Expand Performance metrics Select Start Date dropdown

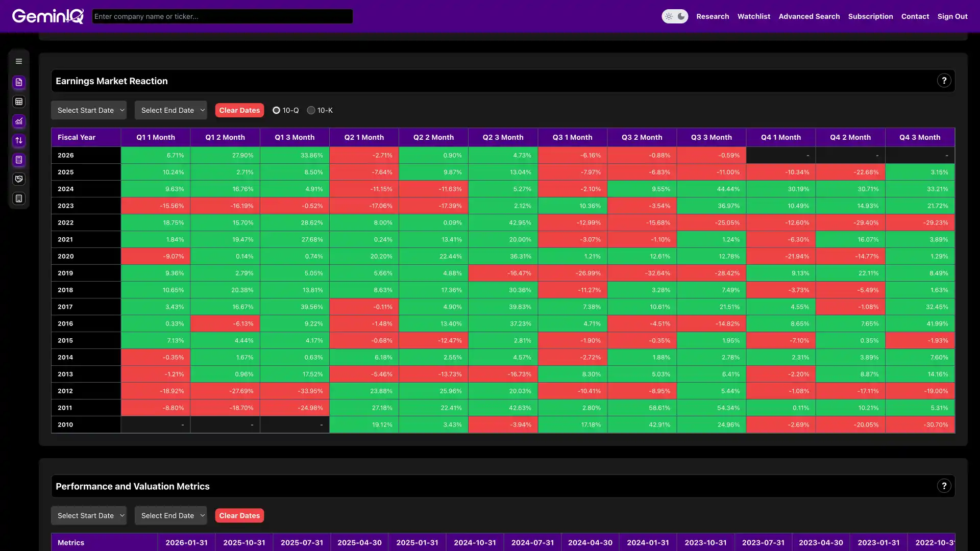coord(89,516)
